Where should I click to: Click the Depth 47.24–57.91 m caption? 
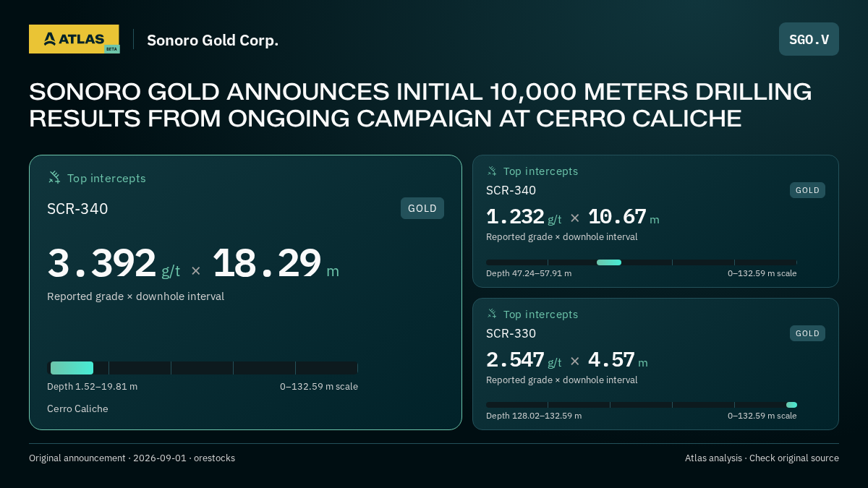(x=529, y=273)
